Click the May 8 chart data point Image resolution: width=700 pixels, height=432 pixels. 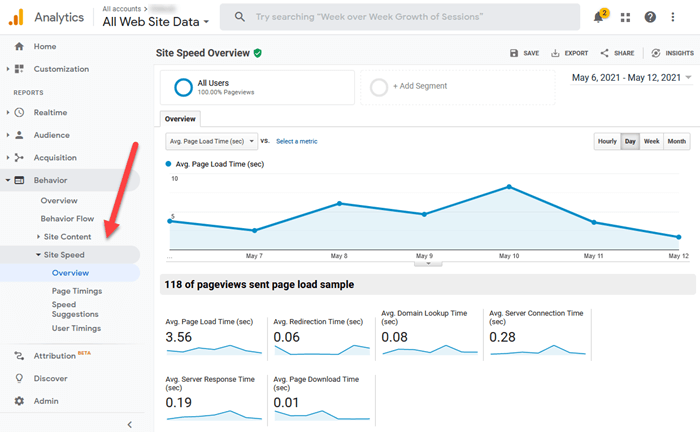[339, 204]
